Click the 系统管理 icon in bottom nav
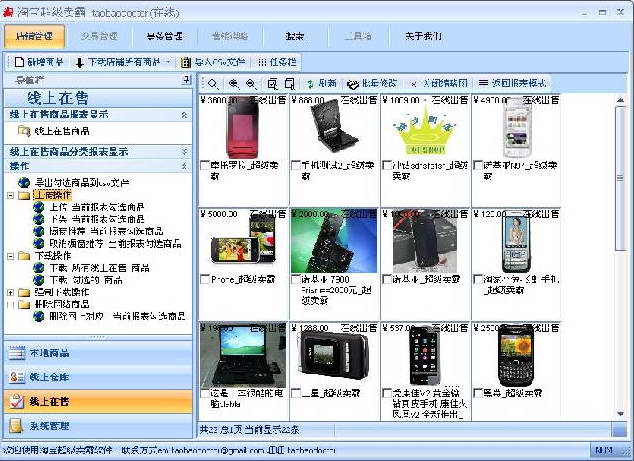 pyautogui.click(x=16, y=426)
